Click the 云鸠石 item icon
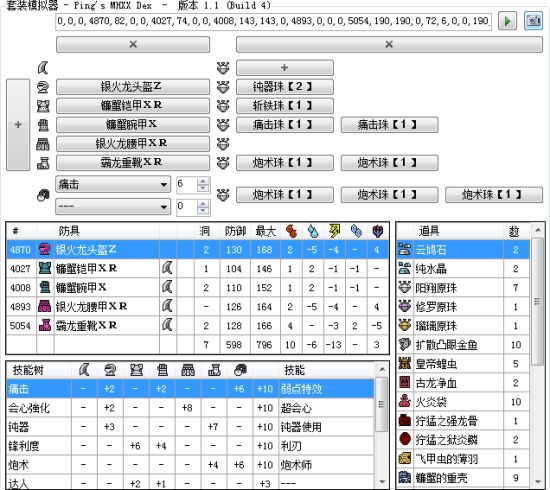 (x=405, y=250)
